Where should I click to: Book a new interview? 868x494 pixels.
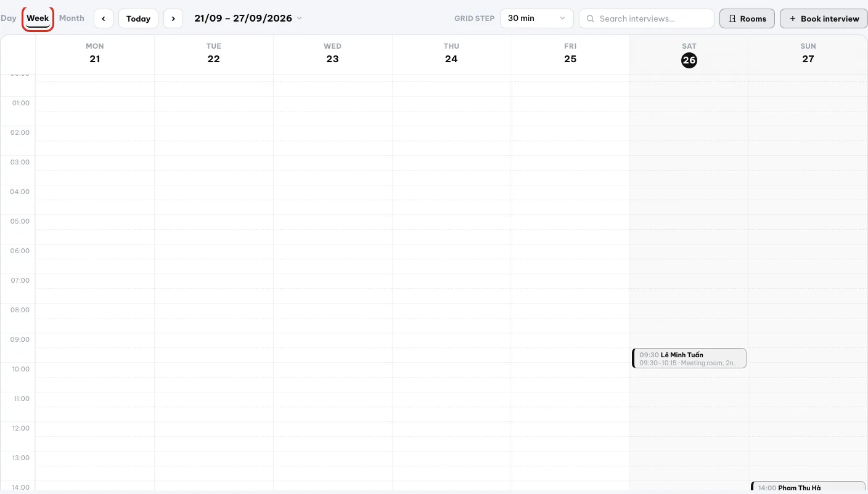click(824, 18)
